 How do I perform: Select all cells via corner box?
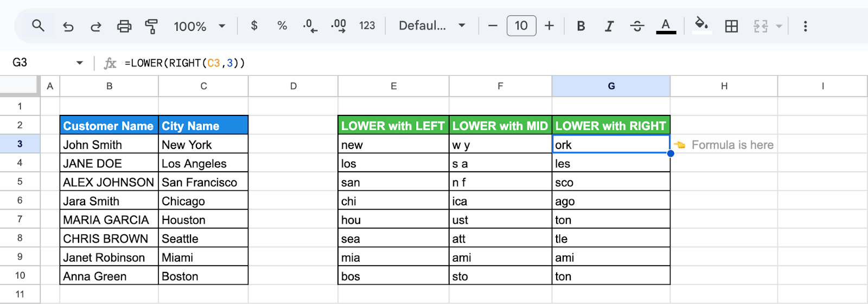(x=20, y=86)
